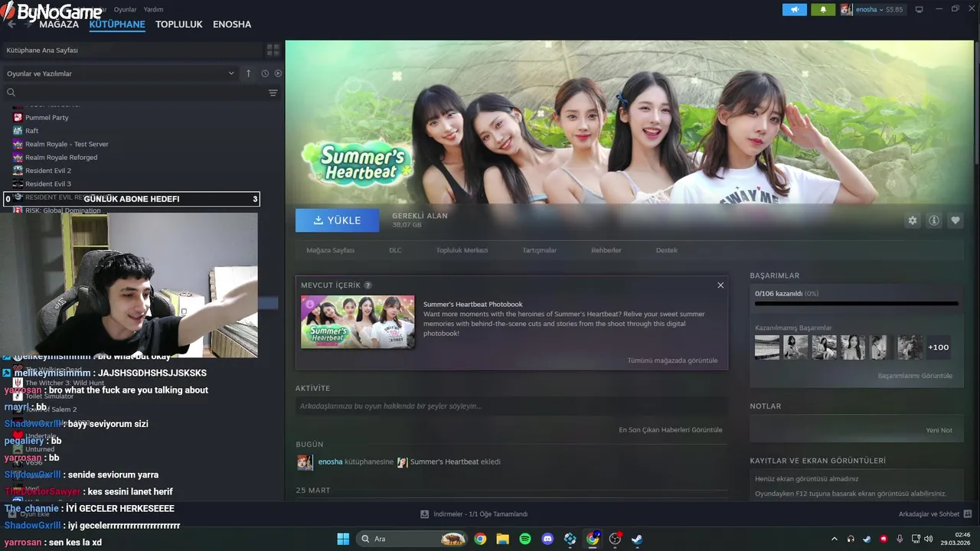Open Arkadaşlar ve Sohbet
Image resolution: width=980 pixels, height=551 pixels.
pos(936,514)
